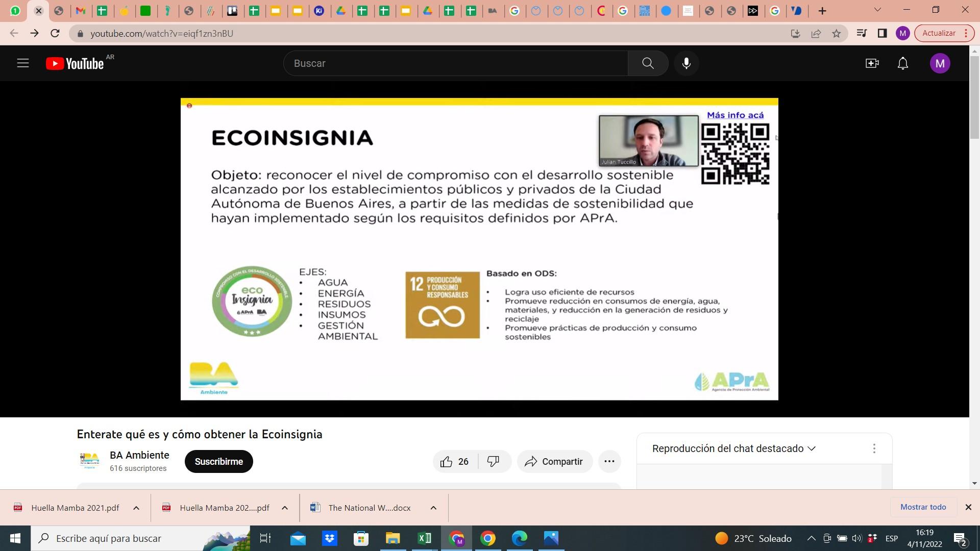
Task: Click the Buscar search field
Action: [x=454, y=63]
